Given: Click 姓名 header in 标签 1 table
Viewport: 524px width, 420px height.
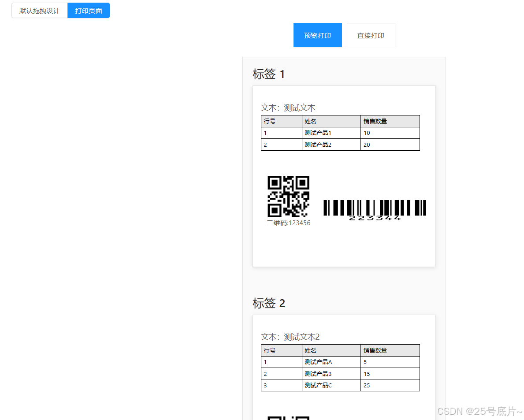Looking at the screenshot, I should pos(331,121).
